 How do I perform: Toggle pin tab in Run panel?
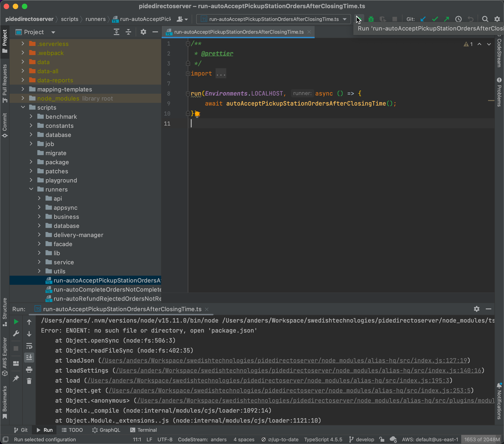pyautogui.click(x=16, y=378)
